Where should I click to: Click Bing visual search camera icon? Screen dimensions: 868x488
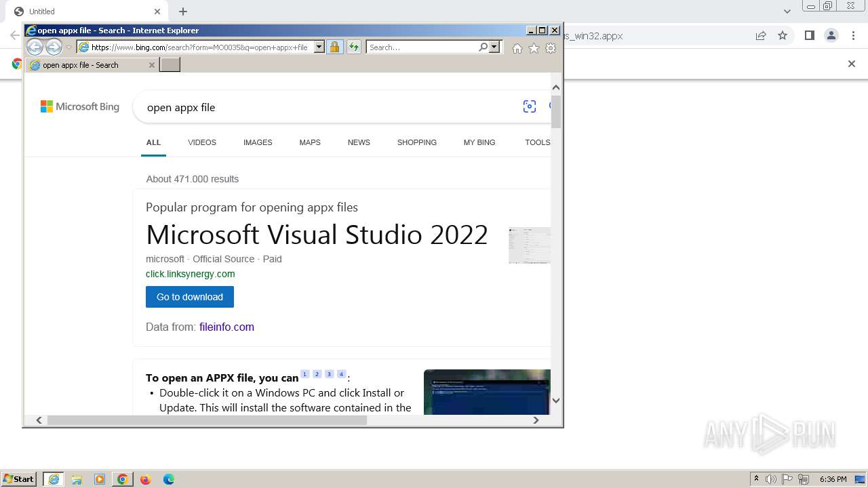[530, 106]
